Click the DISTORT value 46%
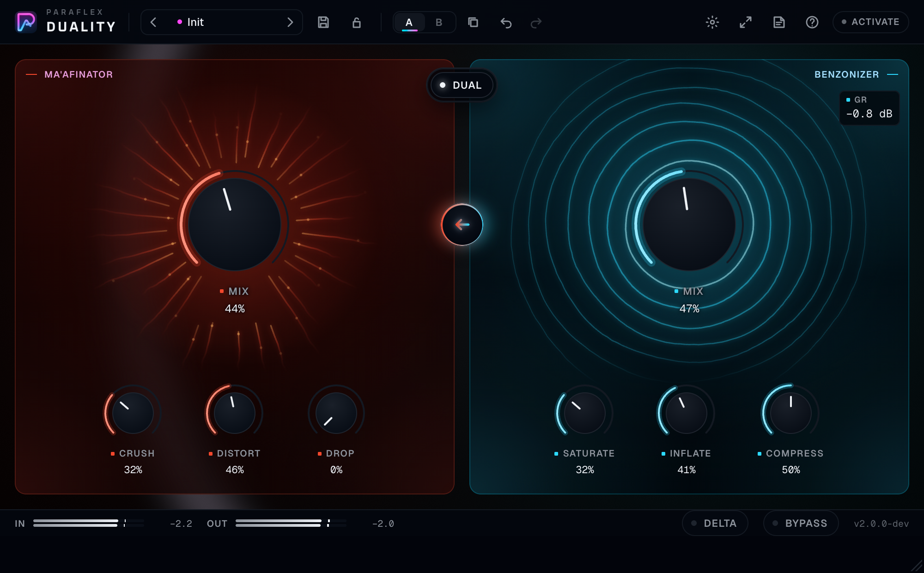 tap(235, 470)
